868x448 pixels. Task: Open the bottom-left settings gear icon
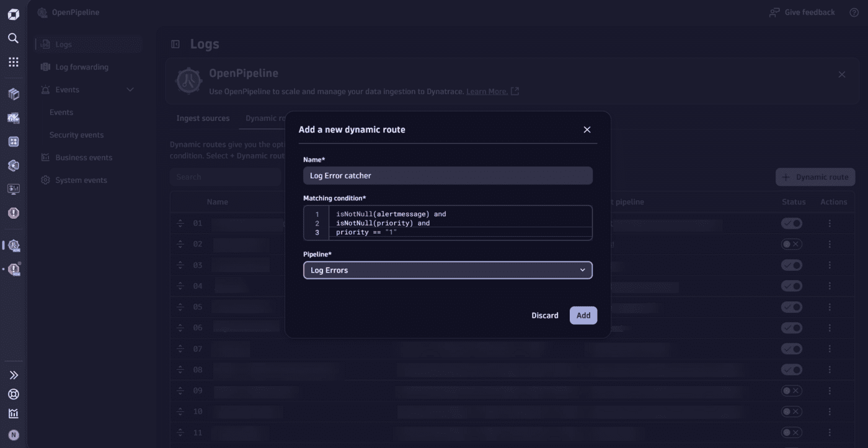pos(13,394)
